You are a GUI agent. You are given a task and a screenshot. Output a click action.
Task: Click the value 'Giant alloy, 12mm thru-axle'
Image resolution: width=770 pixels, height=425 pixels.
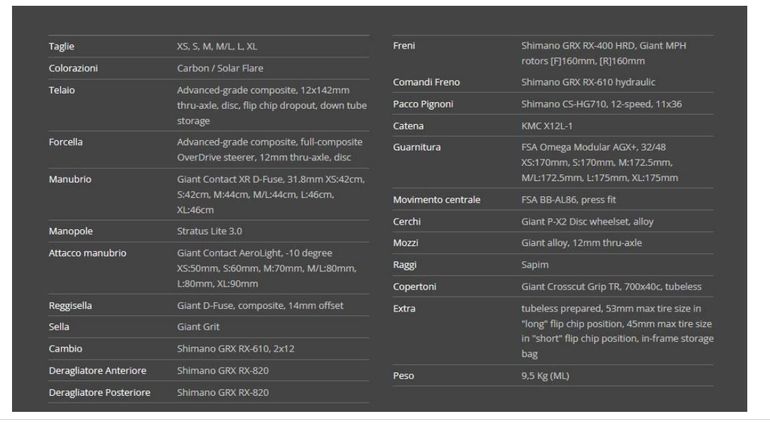pos(581,243)
